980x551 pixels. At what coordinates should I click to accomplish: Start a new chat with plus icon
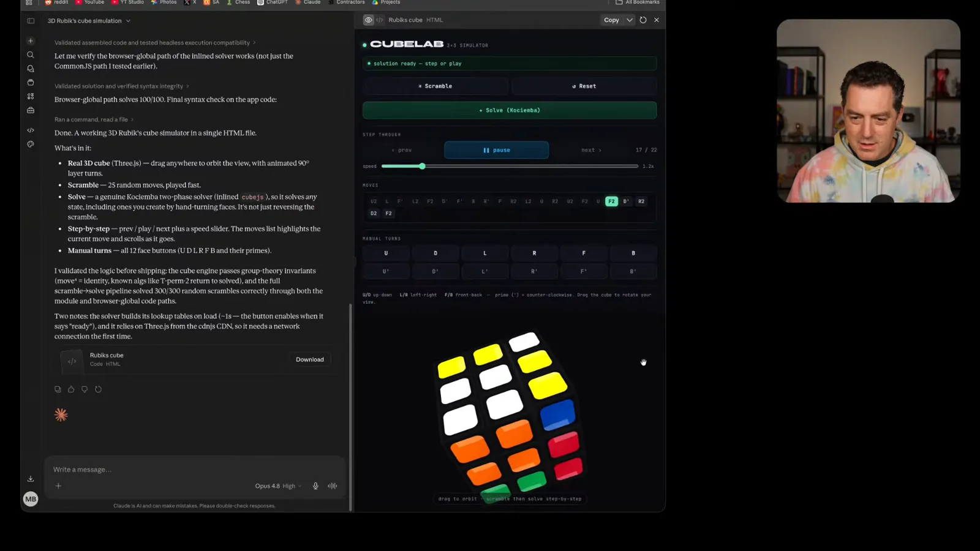(x=31, y=41)
